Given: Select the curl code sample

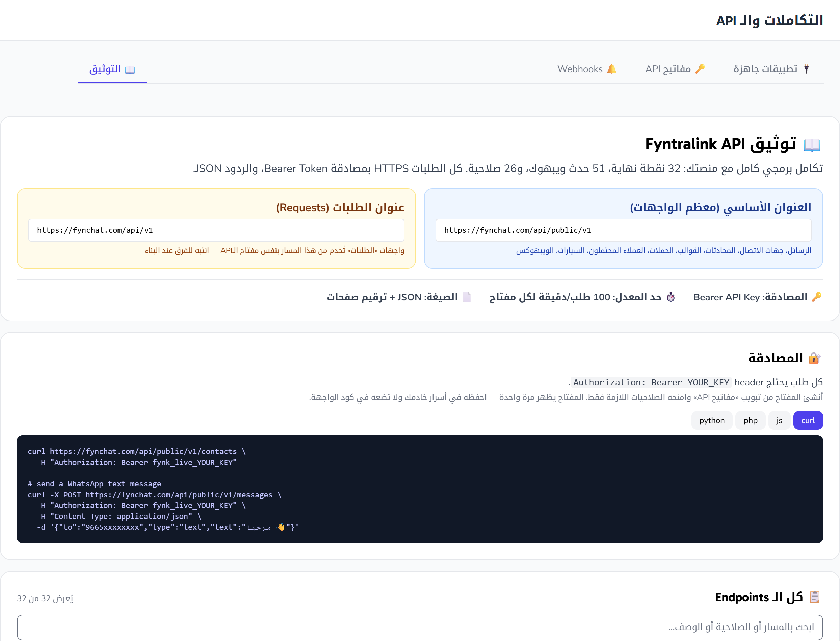Looking at the screenshot, I should pos(808,420).
